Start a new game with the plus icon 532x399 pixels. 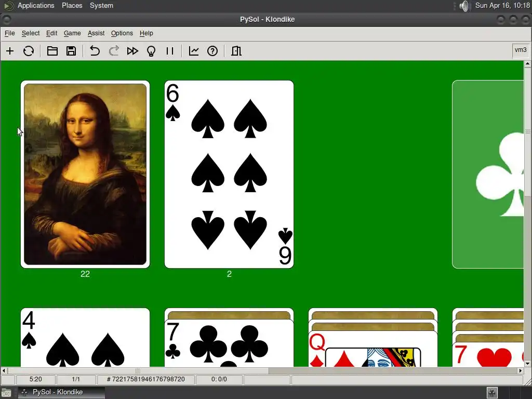coord(10,51)
